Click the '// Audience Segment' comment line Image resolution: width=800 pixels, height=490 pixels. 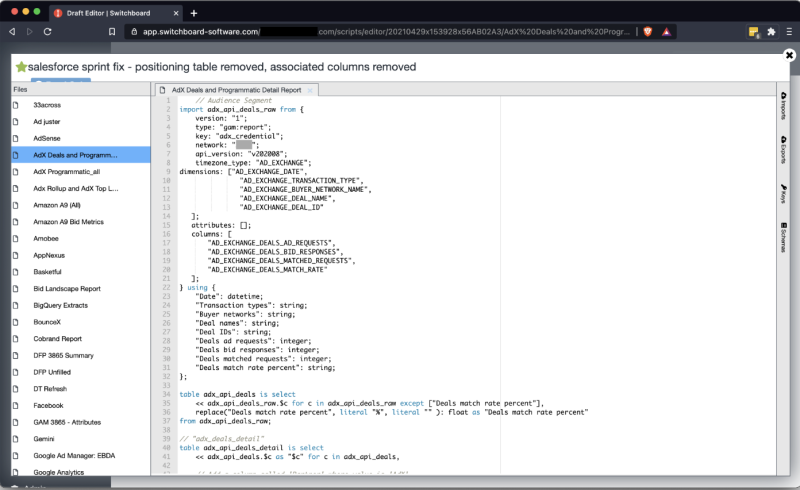point(234,101)
